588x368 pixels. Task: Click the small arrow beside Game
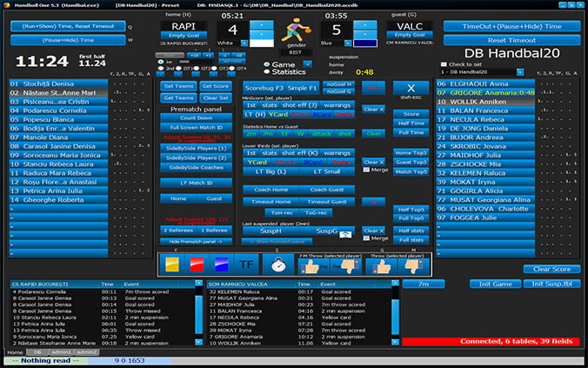[307, 64]
